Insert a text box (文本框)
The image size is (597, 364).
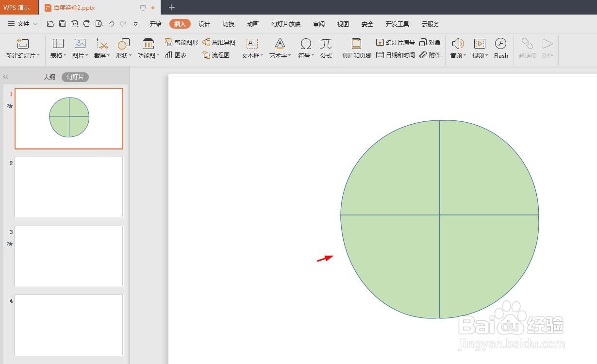[252, 49]
